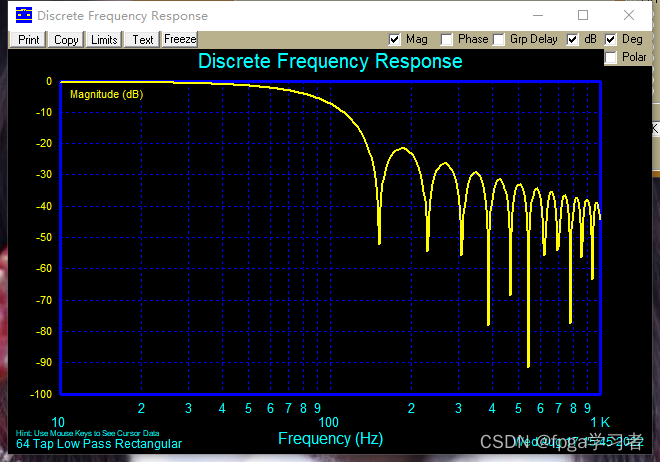
Task: Click the Copy button
Action: pyautogui.click(x=66, y=40)
